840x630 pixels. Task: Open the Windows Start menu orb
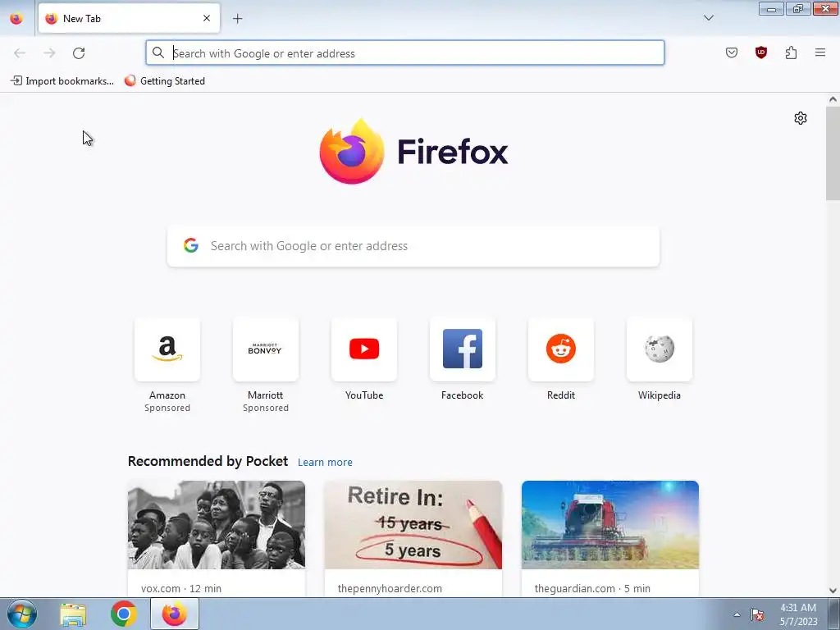pyautogui.click(x=22, y=614)
